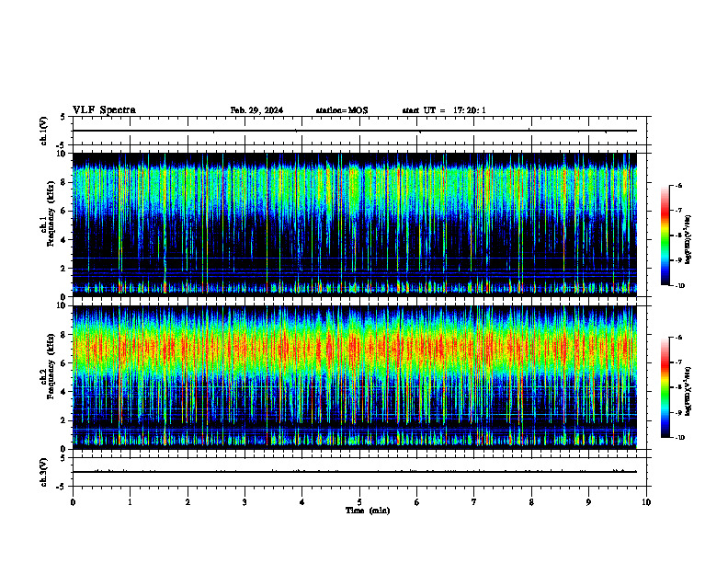Click the "-10" label on ch.2 colorbar

point(680,438)
